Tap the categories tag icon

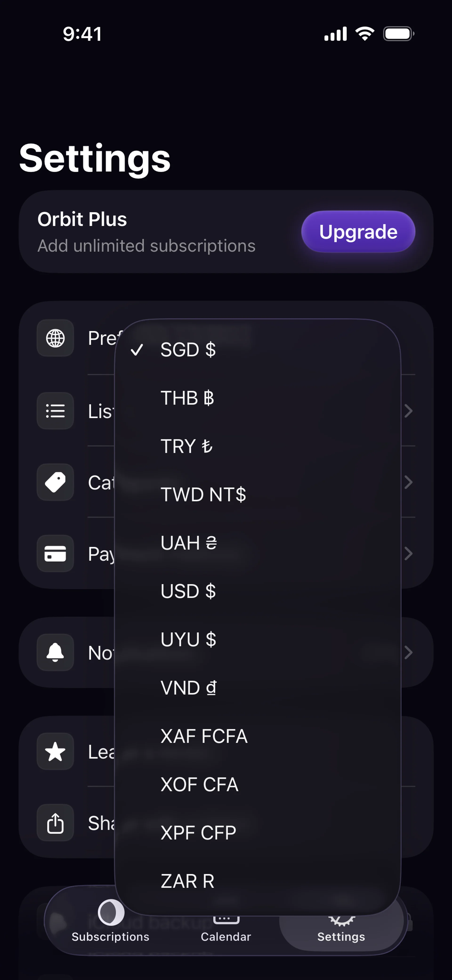(x=55, y=482)
